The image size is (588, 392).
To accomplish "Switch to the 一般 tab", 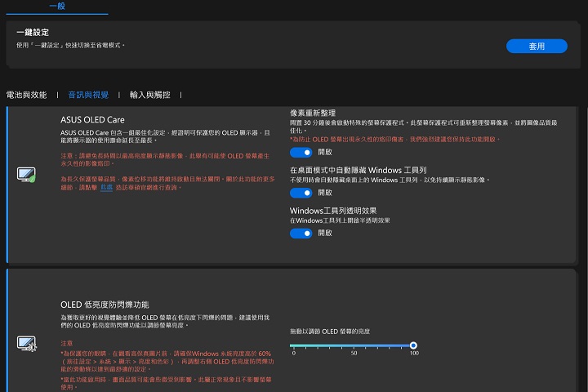I will coord(57,6).
